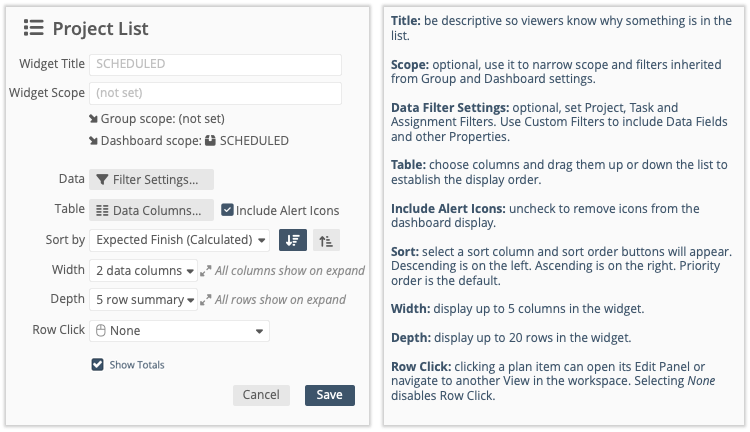The width and height of the screenshot is (750, 432).
Task: Click the Dashboard scope arrow icon
Action: (x=93, y=141)
